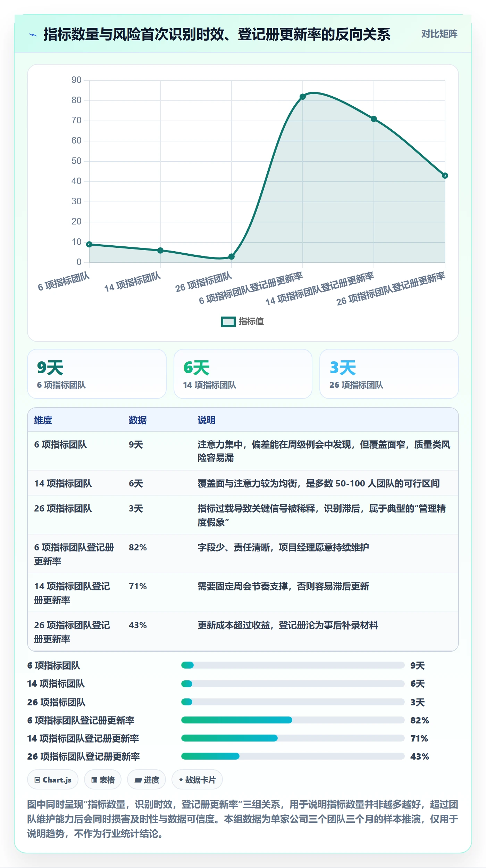The image size is (486, 868).
Task: Click the 数据卡片 tag chip
Action: coord(197,780)
